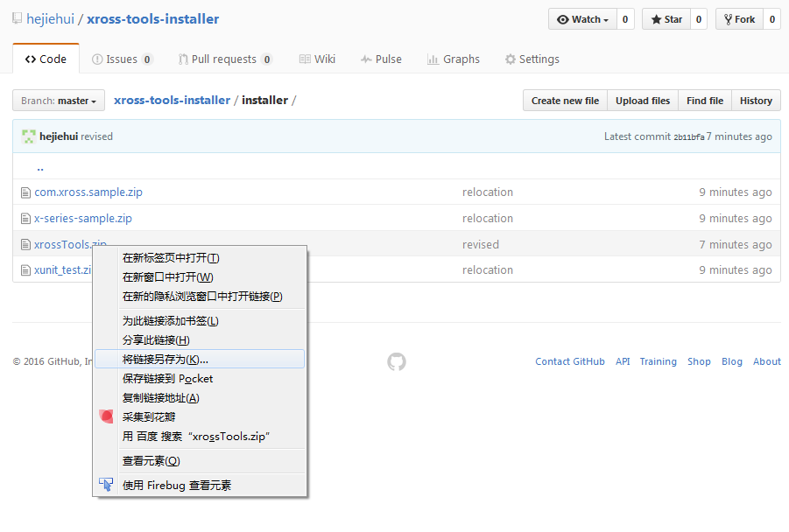
Task: Switch to the Issues tab
Action: 122,59
